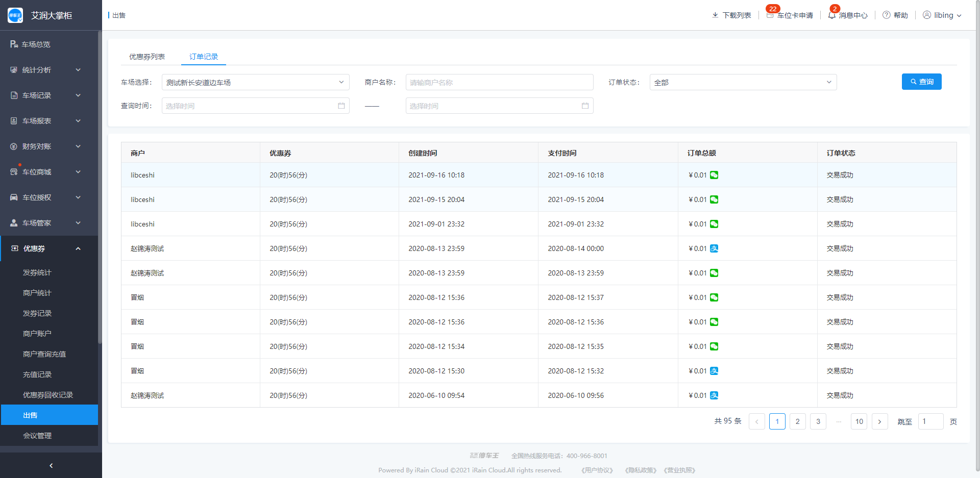Image resolution: width=980 pixels, height=478 pixels.
Task: Click the calendar icon in the start time field
Action: 341,106
